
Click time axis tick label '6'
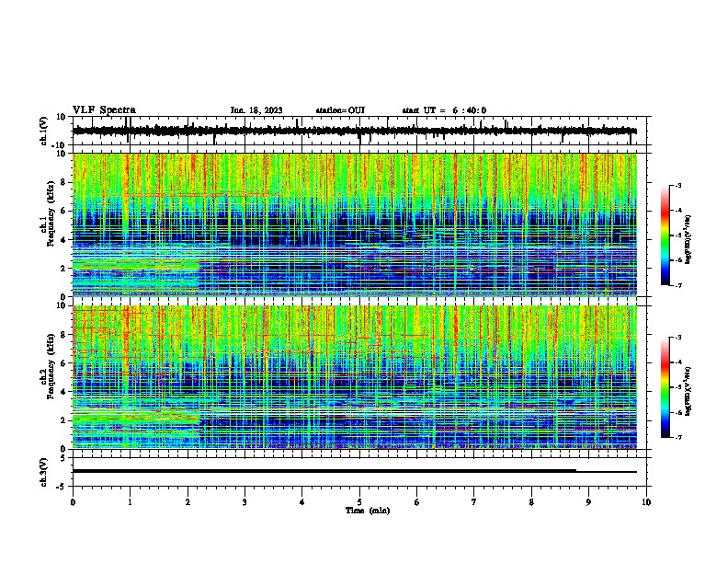point(417,502)
